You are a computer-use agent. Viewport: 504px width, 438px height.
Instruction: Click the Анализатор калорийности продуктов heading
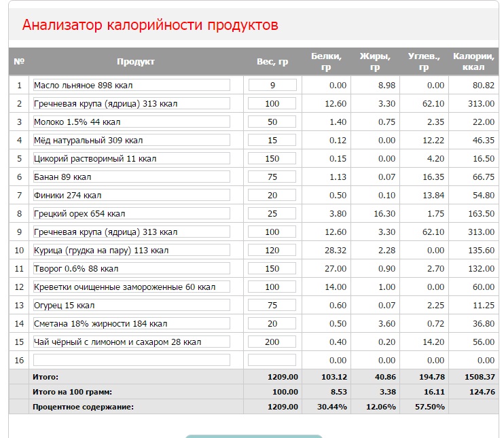point(150,26)
